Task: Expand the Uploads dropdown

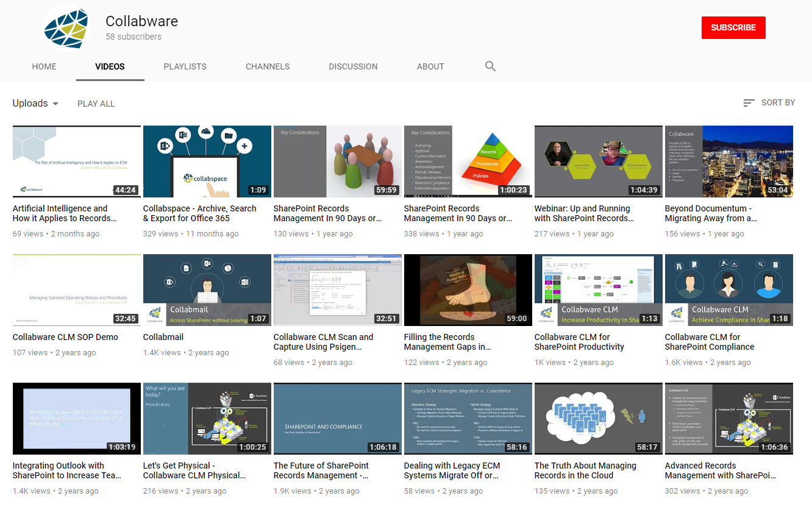Action: point(35,104)
